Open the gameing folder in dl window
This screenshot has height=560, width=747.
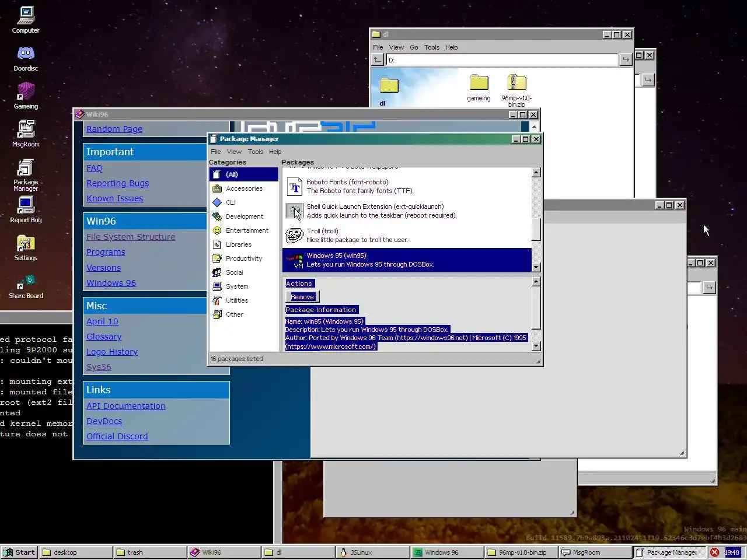479,87
